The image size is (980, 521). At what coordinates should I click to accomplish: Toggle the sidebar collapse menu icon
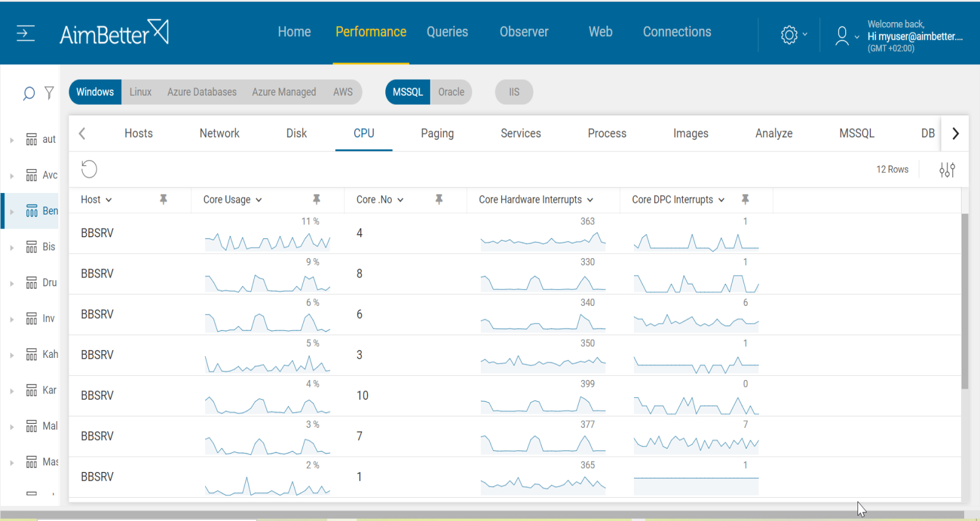(x=25, y=33)
